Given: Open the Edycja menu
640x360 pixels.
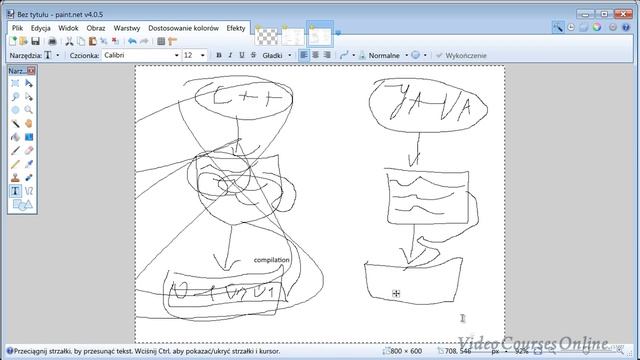Looking at the screenshot, I should [x=40, y=28].
